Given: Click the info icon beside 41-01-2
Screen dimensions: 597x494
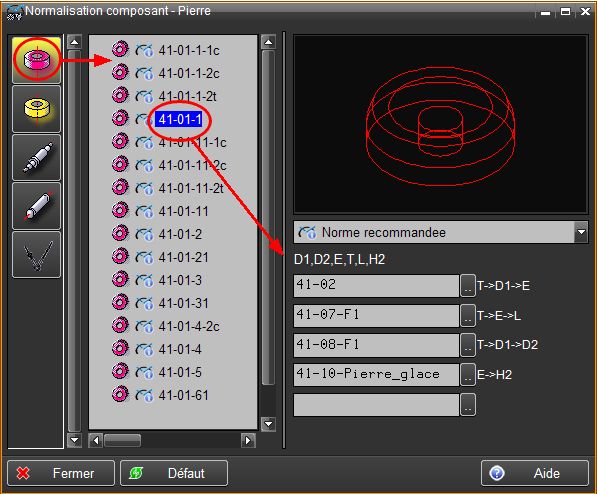Looking at the screenshot, I should [x=145, y=234].
